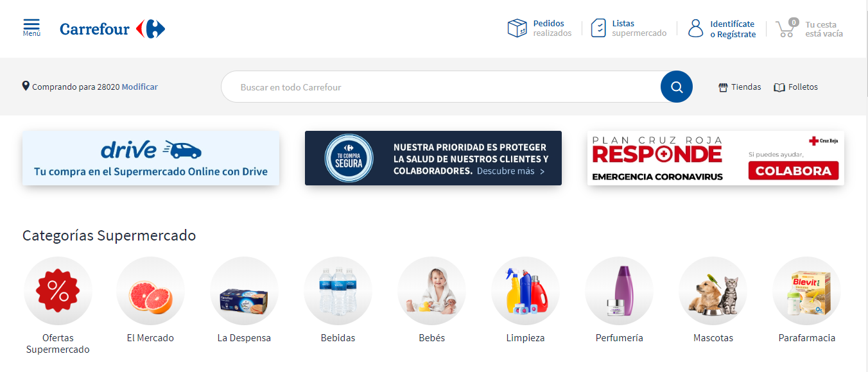The height and width of the screenshot is (372, 868).
Task: Select the Bebés baby icon
Action: [431, 291]
